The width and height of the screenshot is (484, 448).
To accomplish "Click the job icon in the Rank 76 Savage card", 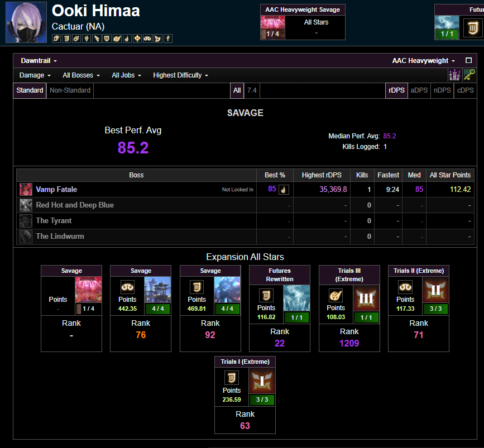I will click(x=127, y=287).
